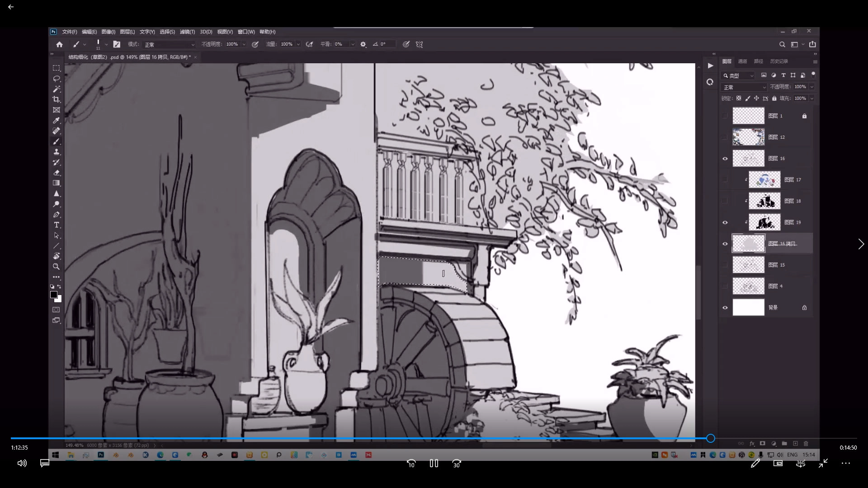Hide layer 图层 16
868x488 pixels.
[725, 159]
